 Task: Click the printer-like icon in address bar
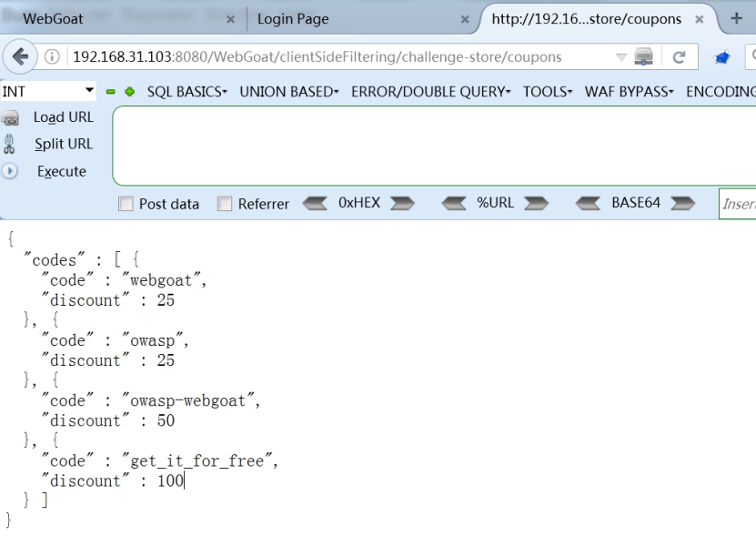click(x=644, y=57)
